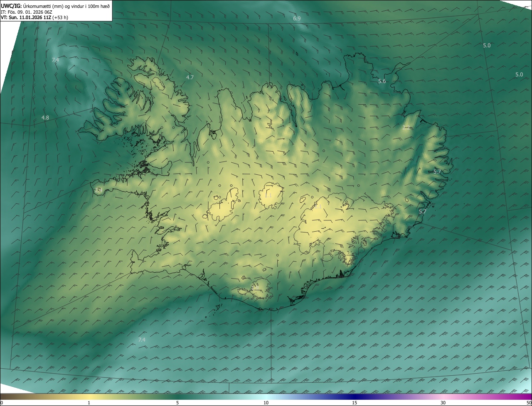The height and width of the screenshot is (406, 532).
Task: Select the color scale tick label 5
Action: click(177, 403)
